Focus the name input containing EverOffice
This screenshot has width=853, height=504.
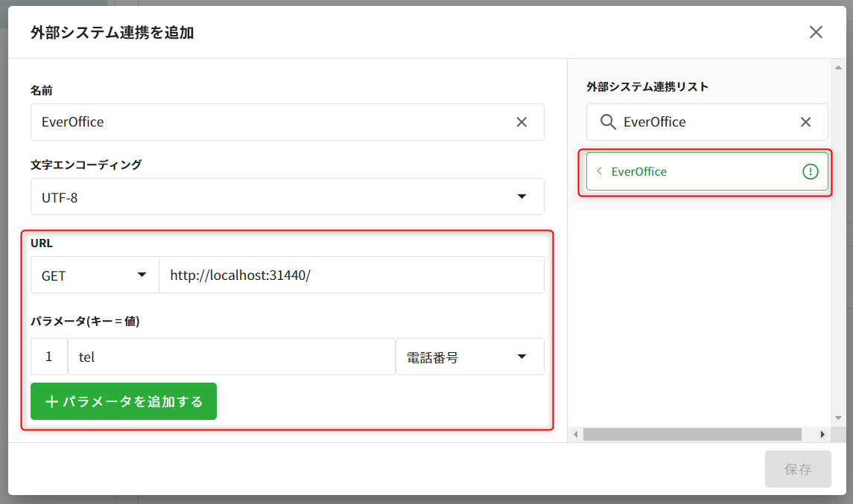(x=268, y=122)
